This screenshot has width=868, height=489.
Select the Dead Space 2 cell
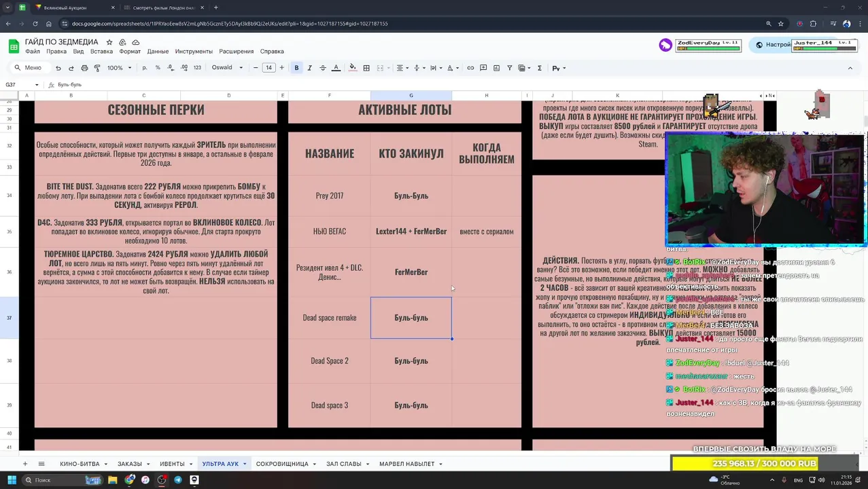pyautogui.click(x=330, y=361)
